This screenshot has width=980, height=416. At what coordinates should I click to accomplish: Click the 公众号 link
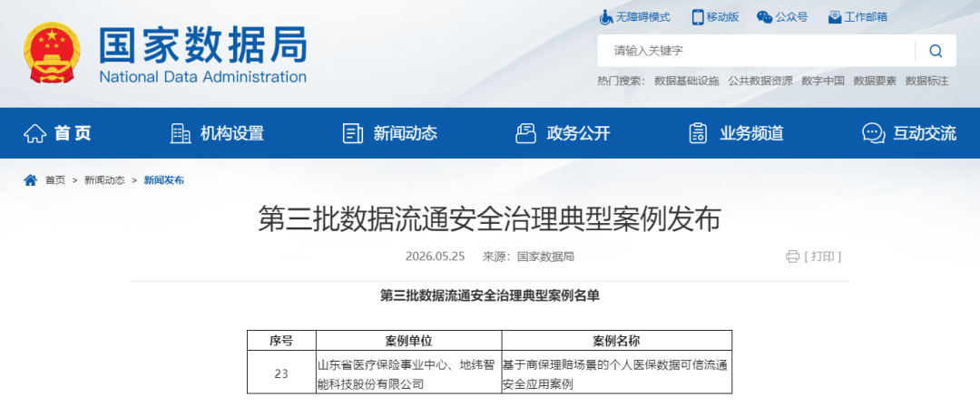791,17
